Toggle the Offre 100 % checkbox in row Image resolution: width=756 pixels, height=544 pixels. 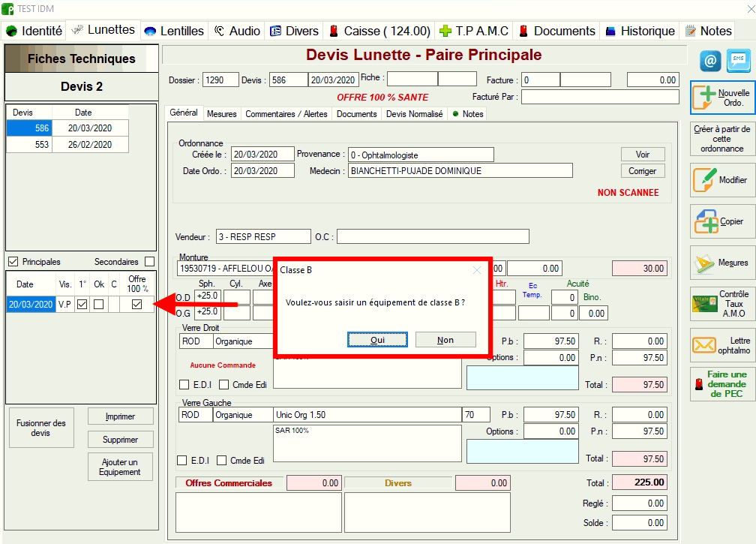pos(137,305)
